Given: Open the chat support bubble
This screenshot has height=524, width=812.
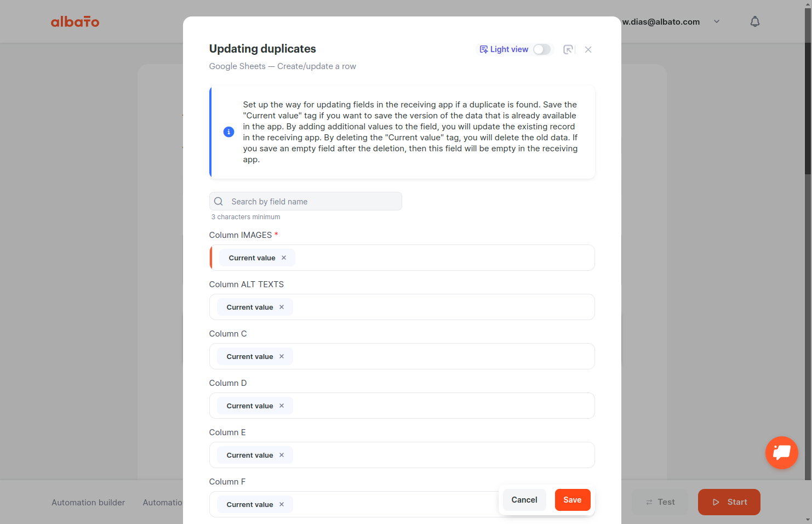Looking at the screenshot, I should pyautogui.click(x=782, y=453).
